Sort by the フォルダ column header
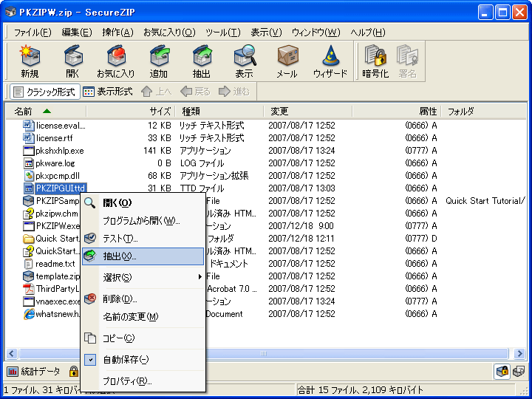532x399 pixels. (484, 112)
